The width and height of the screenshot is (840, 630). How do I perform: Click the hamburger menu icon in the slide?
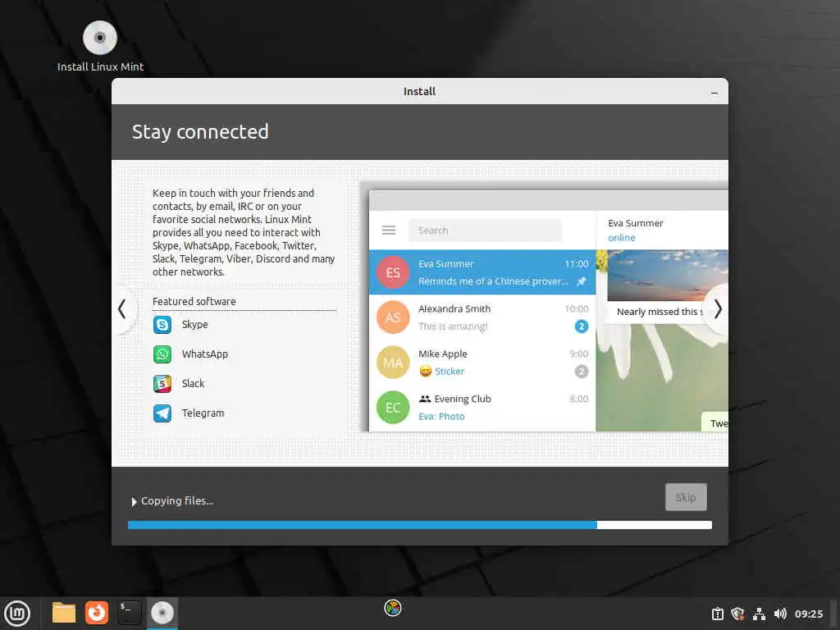coord(389,231)
